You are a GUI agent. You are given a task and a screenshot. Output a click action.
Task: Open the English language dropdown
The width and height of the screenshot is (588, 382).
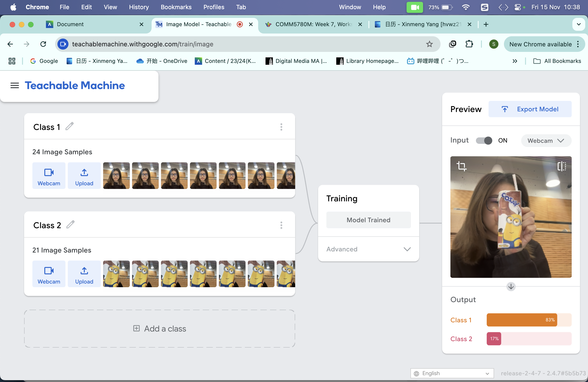click(x=452, y=373)
